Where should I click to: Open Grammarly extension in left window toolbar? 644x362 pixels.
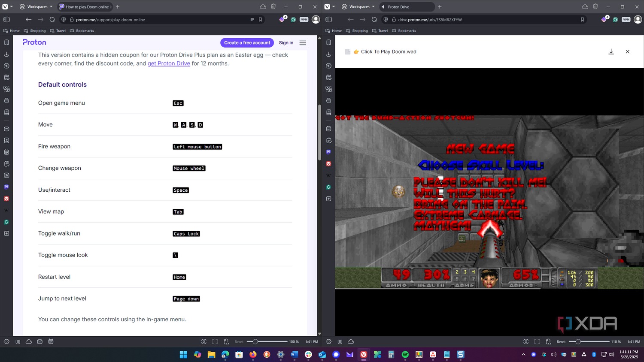293,19
